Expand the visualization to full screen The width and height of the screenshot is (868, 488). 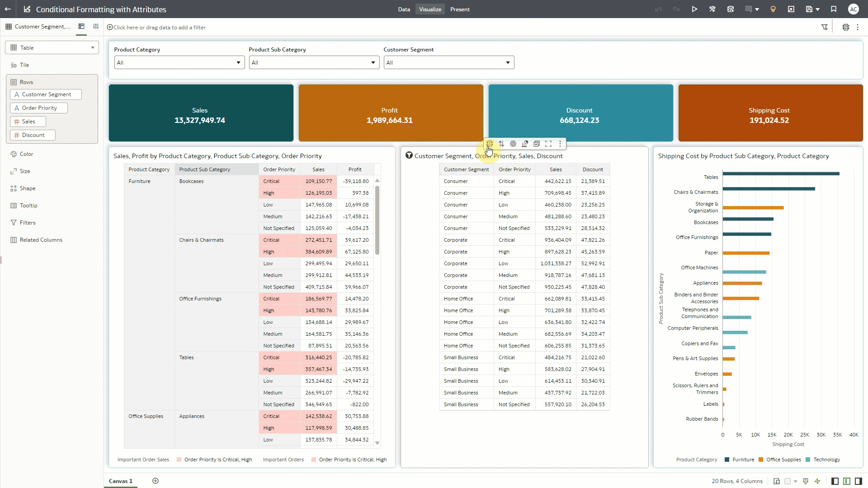pyautogui.click(x=549, y=144)
